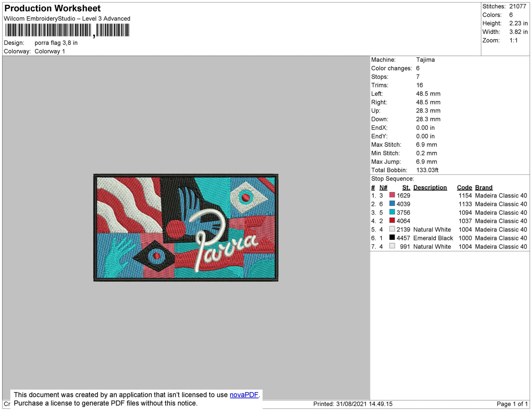
Task: Click the Left value 48.5 mm
Action: tap(428, 93)
